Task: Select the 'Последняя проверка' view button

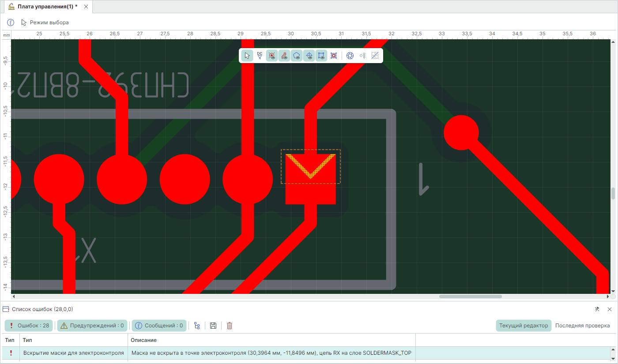Action: tap(583, 326)
